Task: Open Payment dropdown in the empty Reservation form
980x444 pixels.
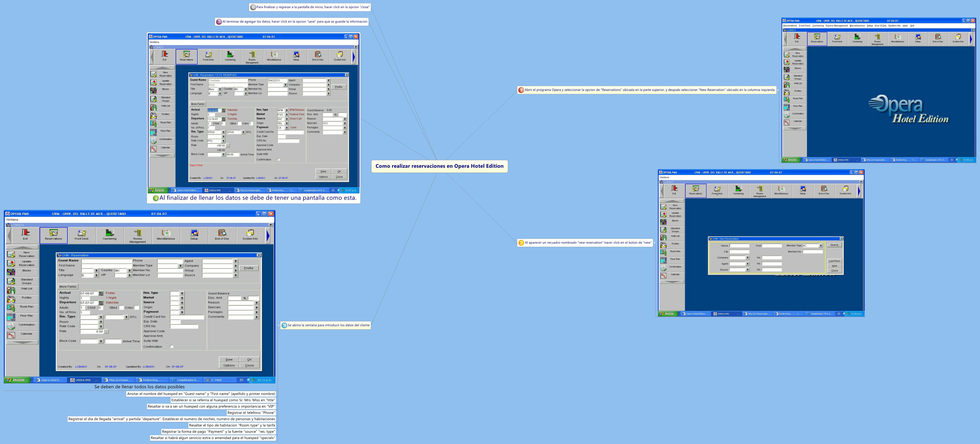Action: [x=182, y=312]
